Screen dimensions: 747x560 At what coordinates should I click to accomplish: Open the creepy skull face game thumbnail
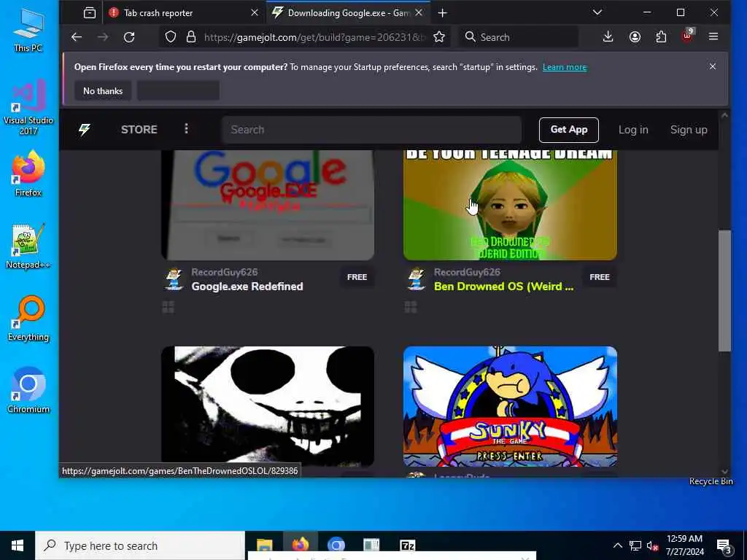(268, 406)
